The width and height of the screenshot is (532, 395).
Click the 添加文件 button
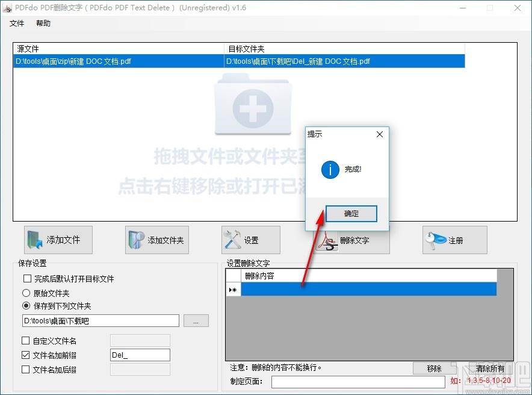coord(58,240)
